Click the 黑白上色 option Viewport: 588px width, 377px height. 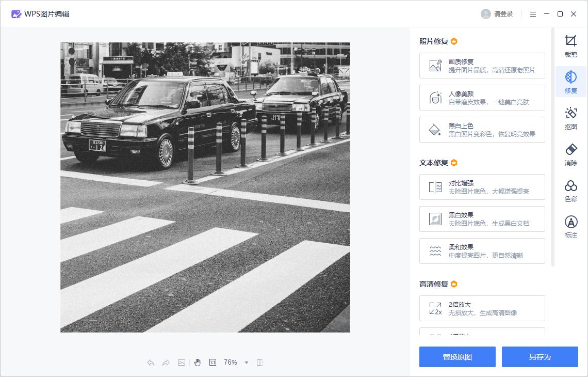(482, 130)
